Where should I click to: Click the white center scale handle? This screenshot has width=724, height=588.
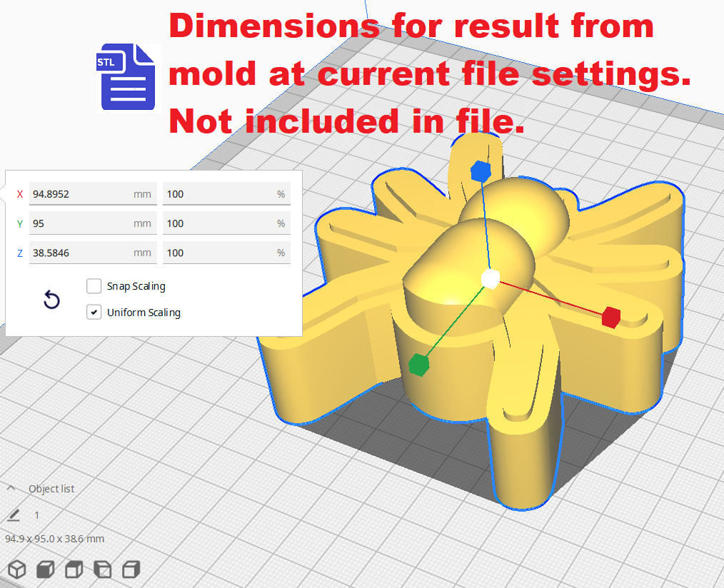pyautogui.click(x=490, y=278)
